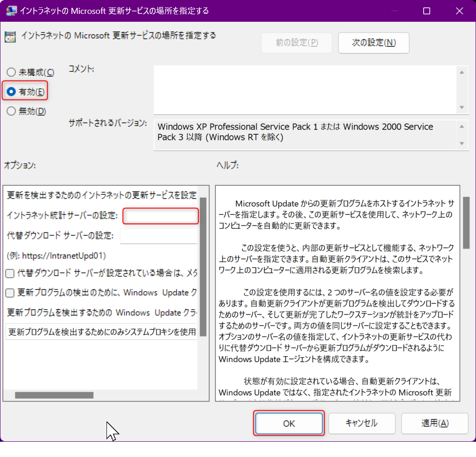Click the policy setting icon beside the heading
The image size is (476, 457).
click(10, 37)
